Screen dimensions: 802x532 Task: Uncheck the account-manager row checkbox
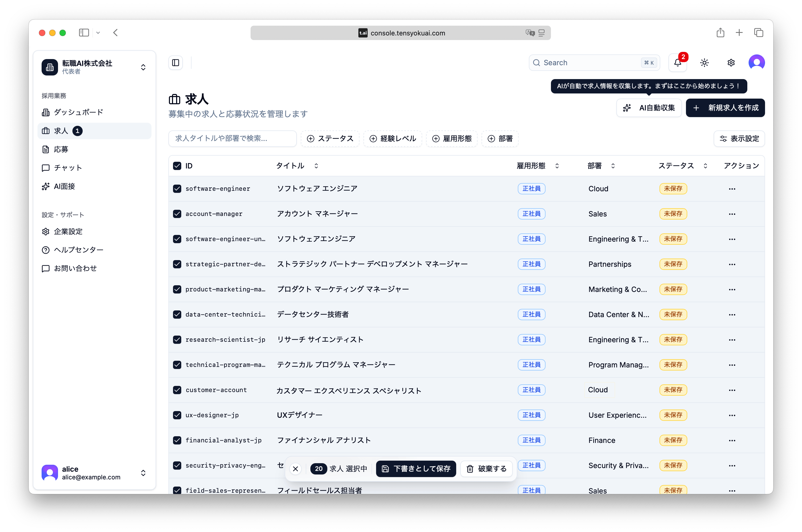point(177,214)
